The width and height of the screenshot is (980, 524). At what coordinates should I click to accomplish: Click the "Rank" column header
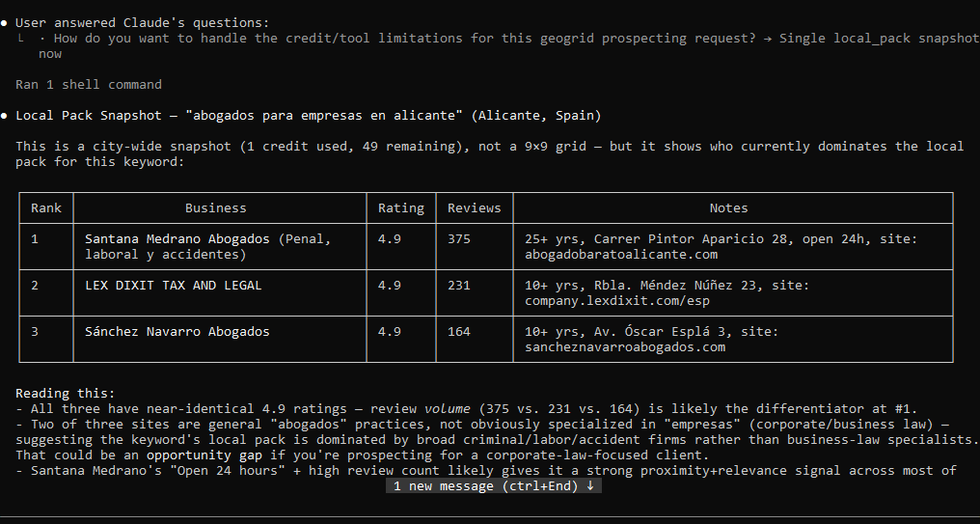pyautogui.click(x=46, y=208)
